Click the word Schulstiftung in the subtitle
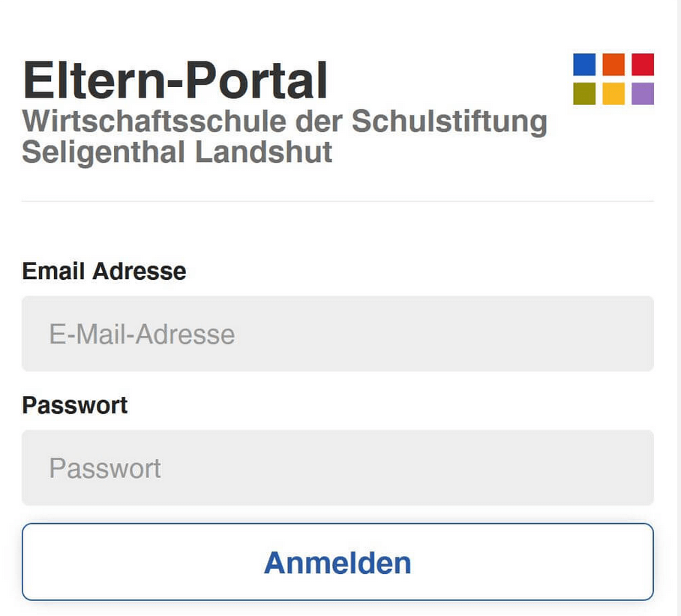681x616 pixels. (449, 122)
